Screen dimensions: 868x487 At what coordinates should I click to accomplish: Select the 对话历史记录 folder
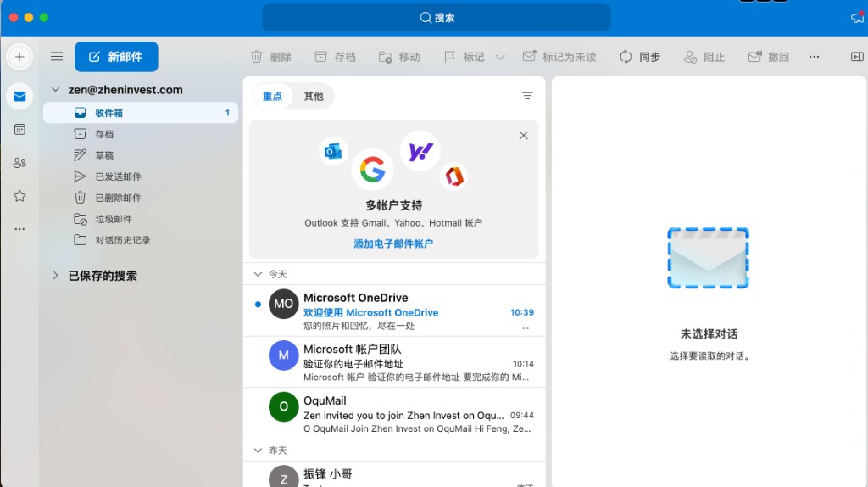pos(141,240)
